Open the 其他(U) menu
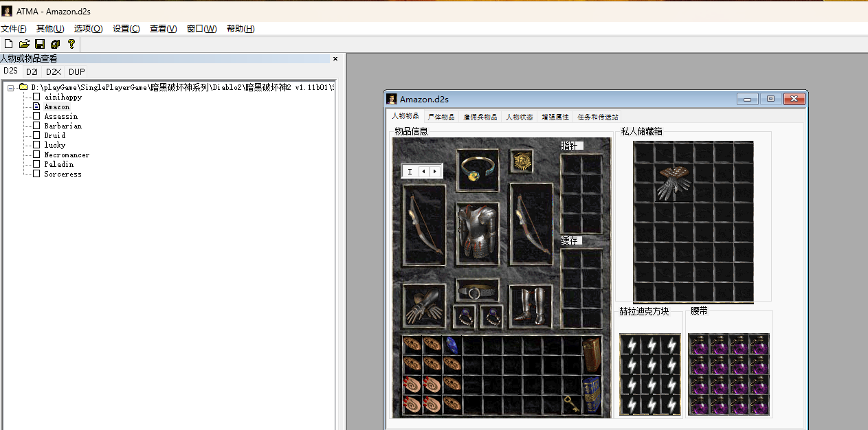Screen dimensions: 868x430 pos(50,28)
